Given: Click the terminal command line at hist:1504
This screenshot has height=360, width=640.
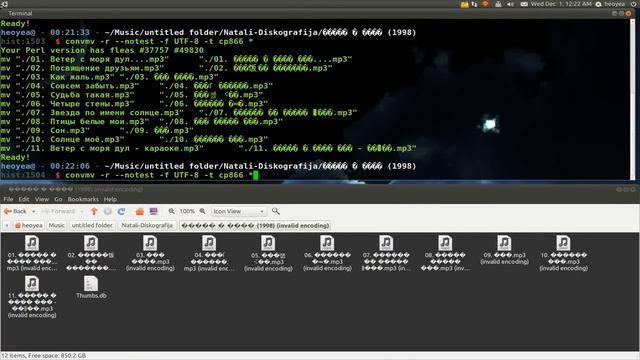Looking at the screenshot, I should point(129,175).
